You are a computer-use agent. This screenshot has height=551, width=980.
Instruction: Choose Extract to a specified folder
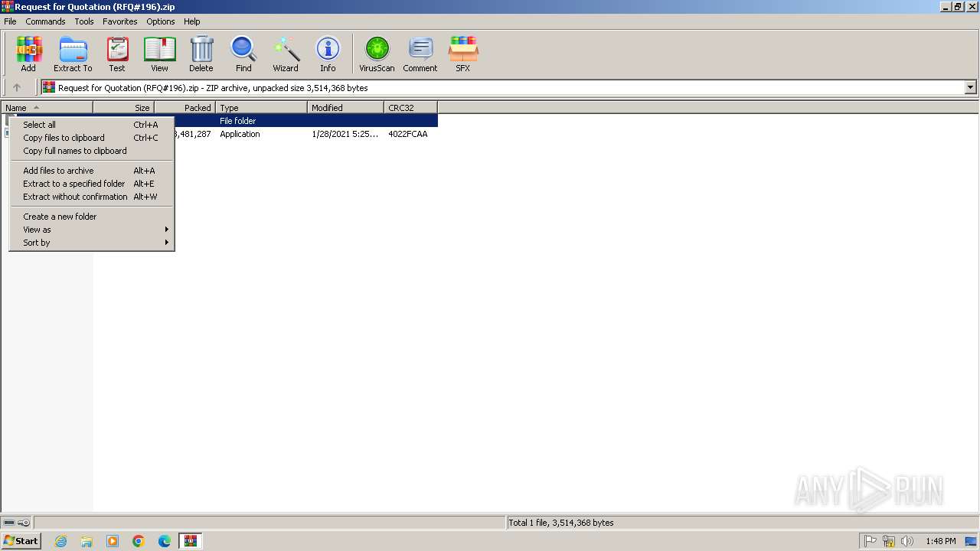point(92,184)
